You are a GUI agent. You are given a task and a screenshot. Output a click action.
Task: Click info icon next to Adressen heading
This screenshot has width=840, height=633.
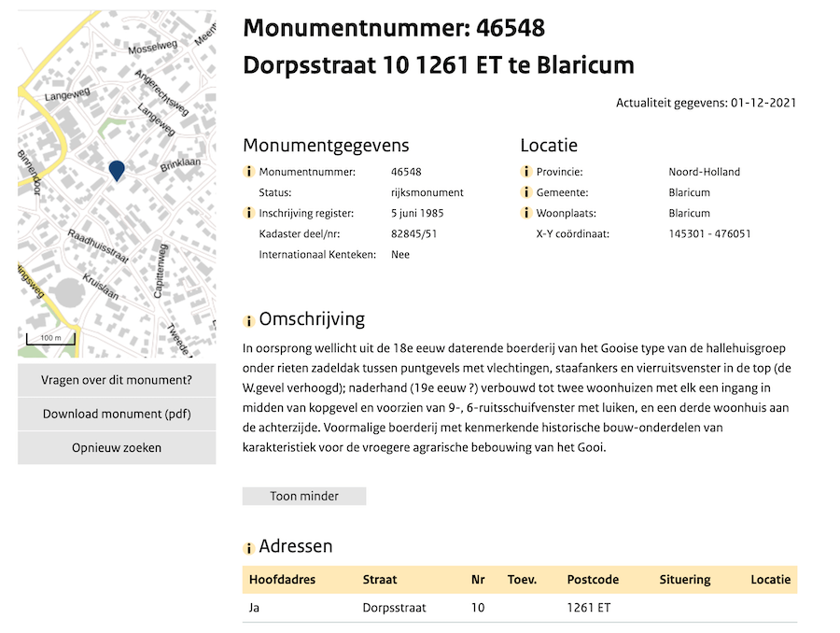[249, 548]
